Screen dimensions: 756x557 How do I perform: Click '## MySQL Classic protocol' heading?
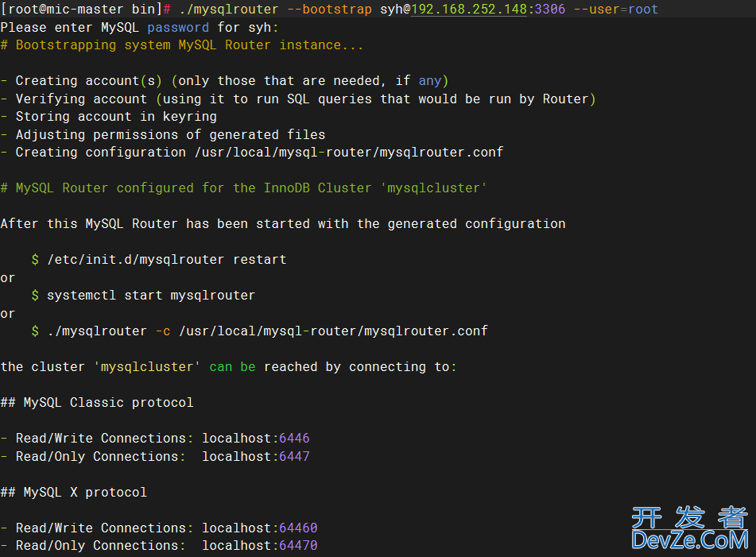[x=97, y=403]
